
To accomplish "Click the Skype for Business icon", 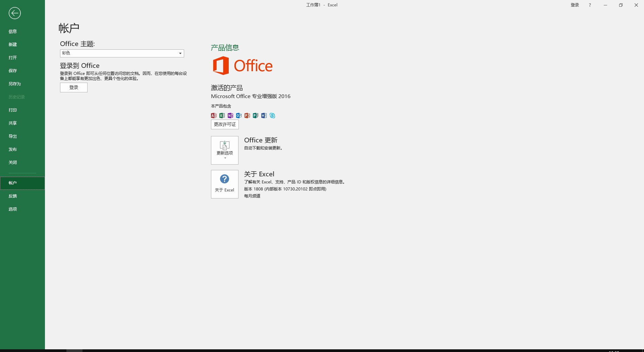I will 272,115.
